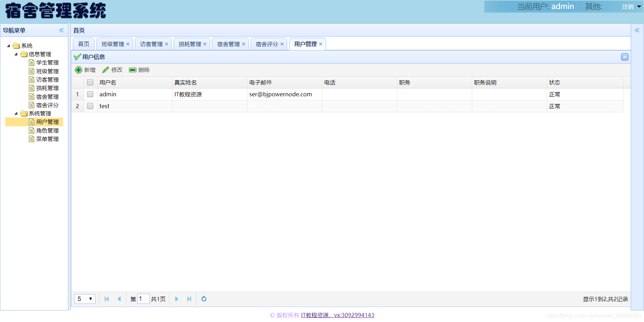Check the checkbox for the admin row

coord(90,94)
